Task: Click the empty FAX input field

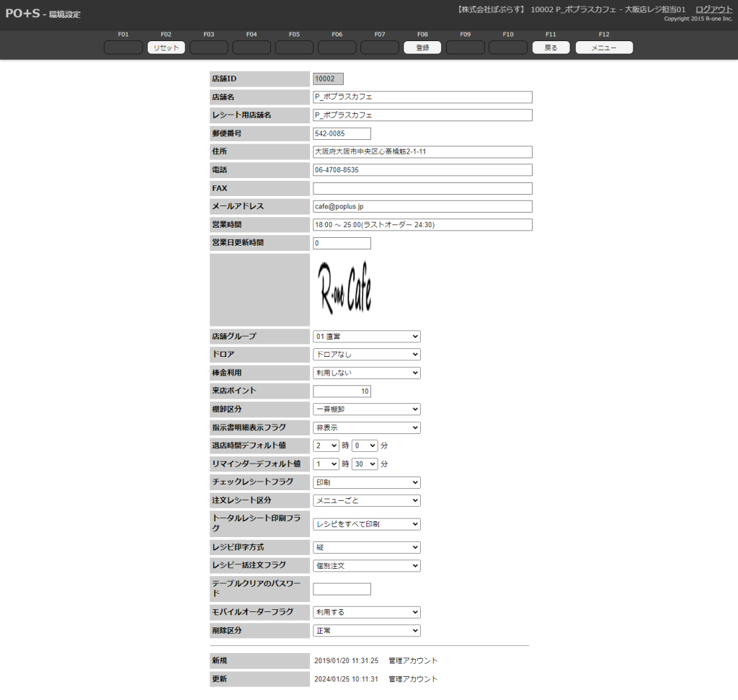Action: coord(422,188)
